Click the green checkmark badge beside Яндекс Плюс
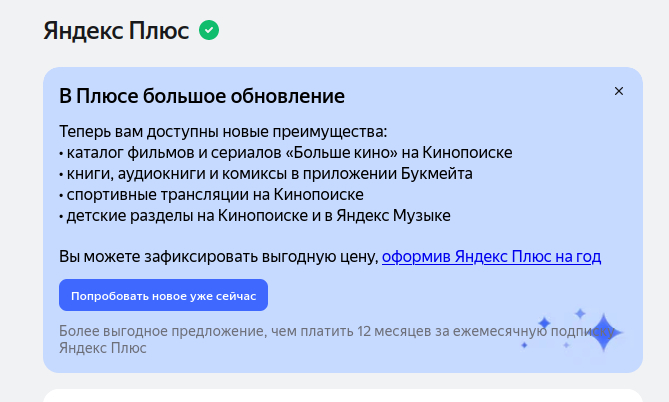 click(209, 30)
